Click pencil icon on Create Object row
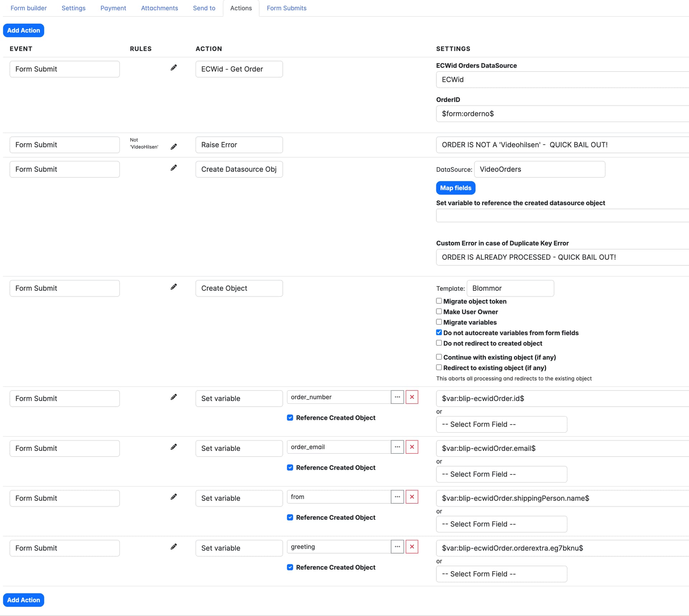This screenshot has height=616, width=689. [174, 286]
